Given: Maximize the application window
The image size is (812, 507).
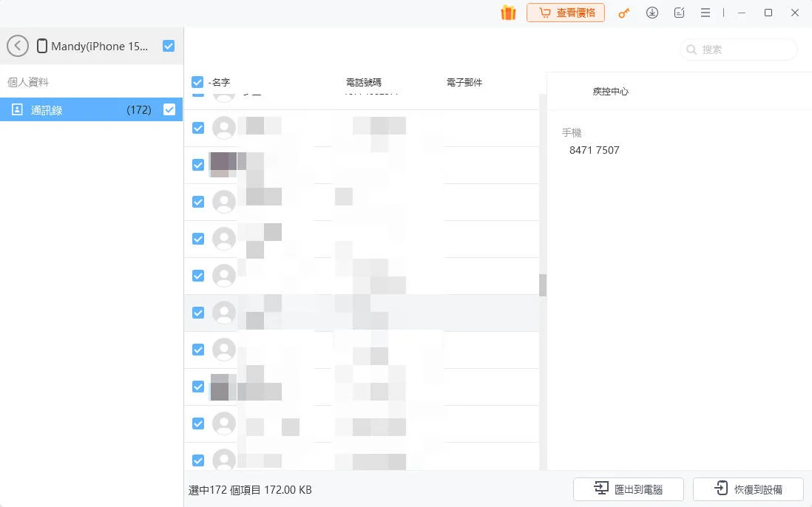Looking at the screenshot, I should (768, 13).
